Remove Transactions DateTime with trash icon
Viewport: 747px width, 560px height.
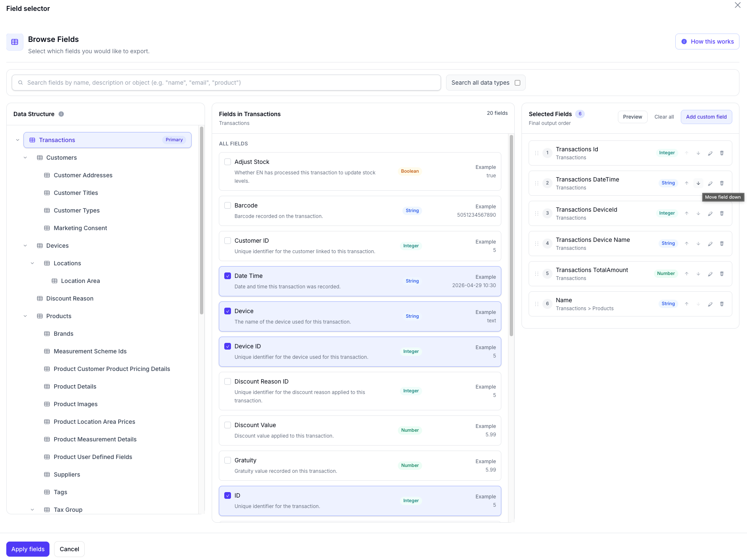click(x=722, y=183)
